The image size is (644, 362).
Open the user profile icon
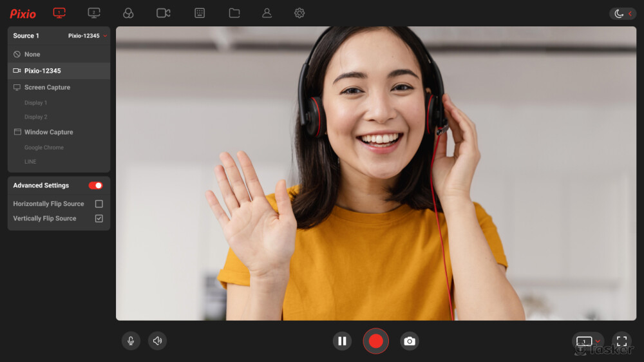click(x=267, y=13)
